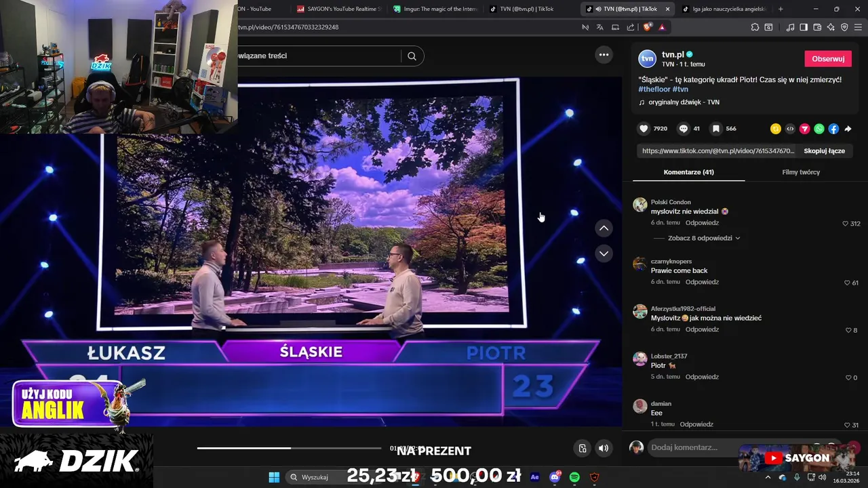Screen dimensions: 868x488
Task: Like the video with the heart icon
Action: coord(644,129)
